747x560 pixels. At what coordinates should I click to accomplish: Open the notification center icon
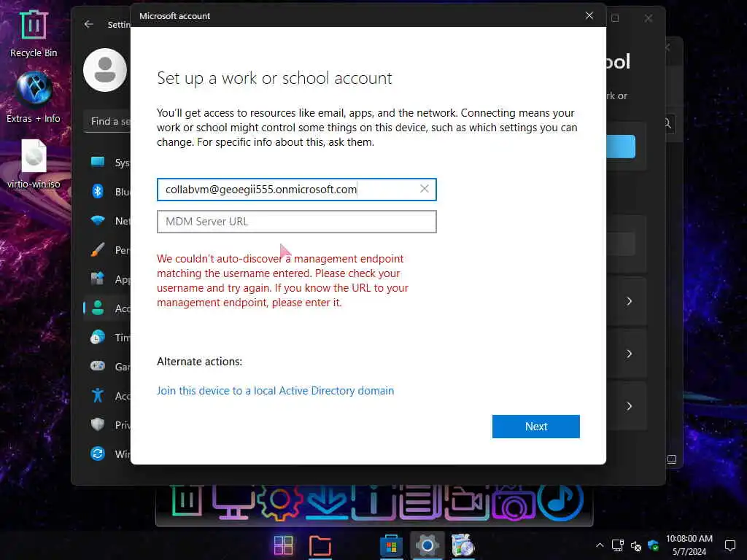tap(729, 545)
